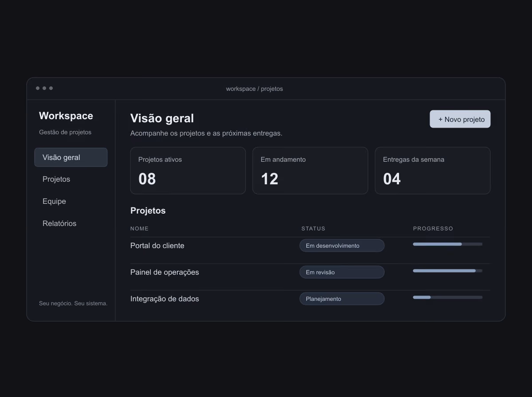Click the PROGRESSO column header

coord(433,229)
